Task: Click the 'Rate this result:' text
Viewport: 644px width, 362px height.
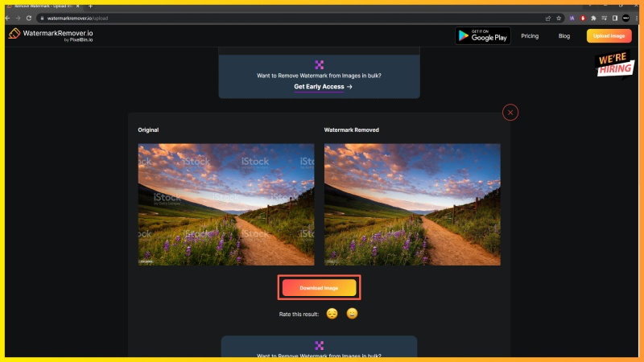Action: tap(299, 314)
